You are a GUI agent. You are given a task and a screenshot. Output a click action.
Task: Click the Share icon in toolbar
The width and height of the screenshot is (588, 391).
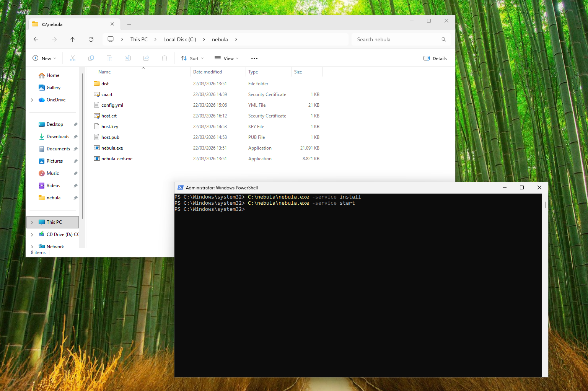click(x=146, y=58)
